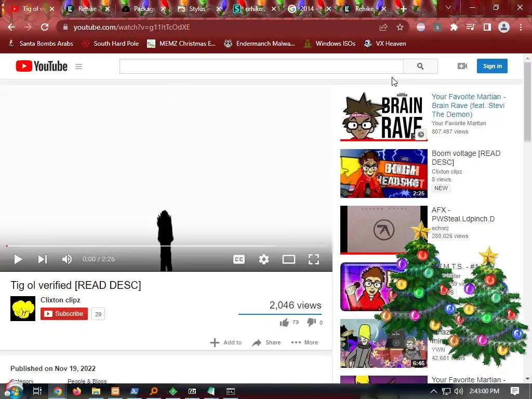Open the tab search chevron

click(448, 7)
